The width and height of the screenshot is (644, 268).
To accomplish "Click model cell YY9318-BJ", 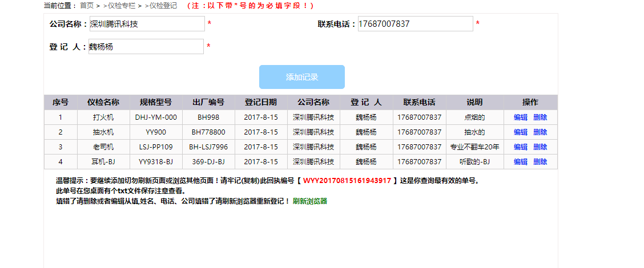I will (x=156, y=162).
